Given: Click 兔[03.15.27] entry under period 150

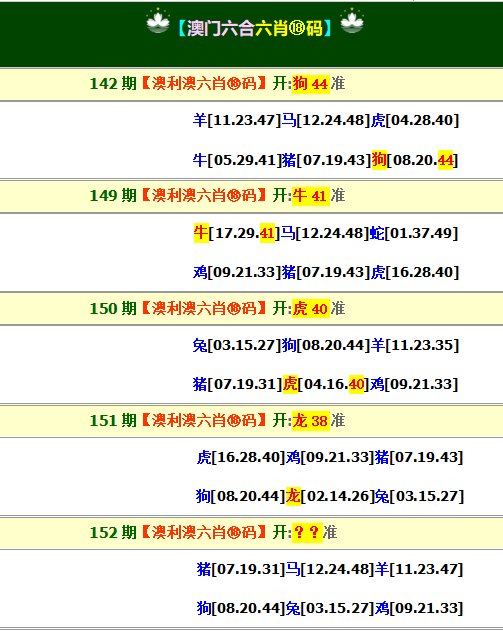Looking at the screenshot, I should (x=237, y=345).
